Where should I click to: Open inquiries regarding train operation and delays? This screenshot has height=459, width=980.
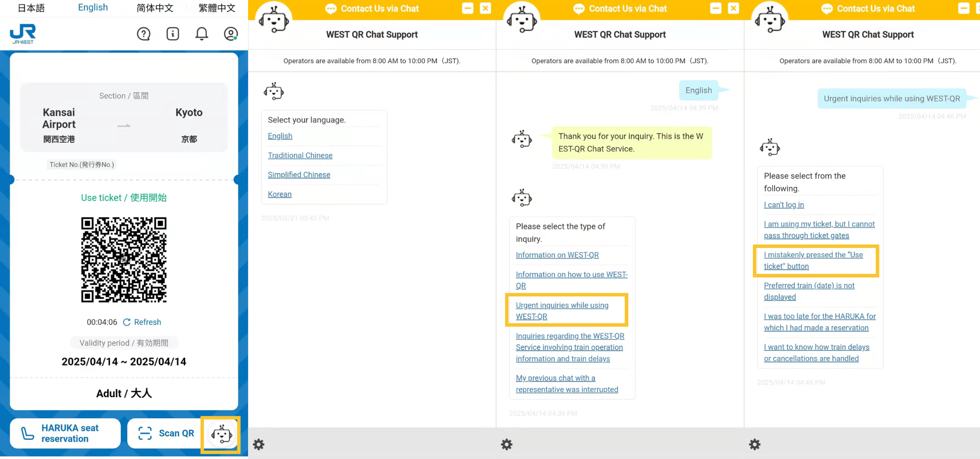(570, 347)
